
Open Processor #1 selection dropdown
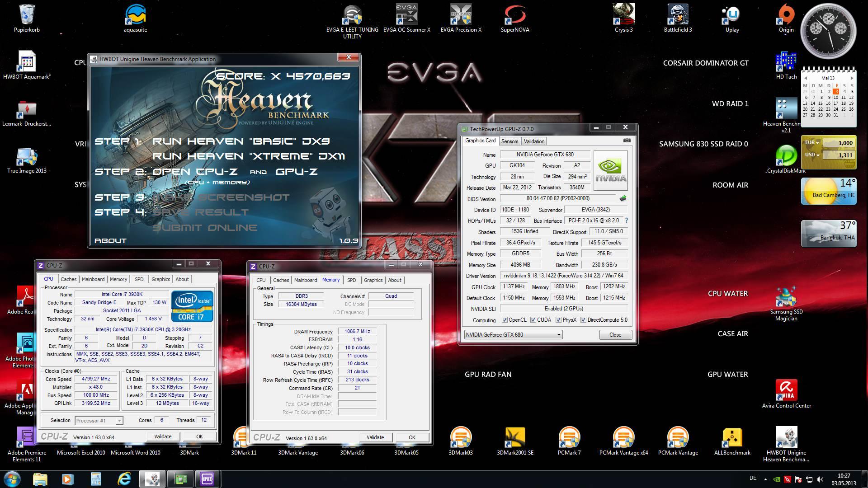99,421
